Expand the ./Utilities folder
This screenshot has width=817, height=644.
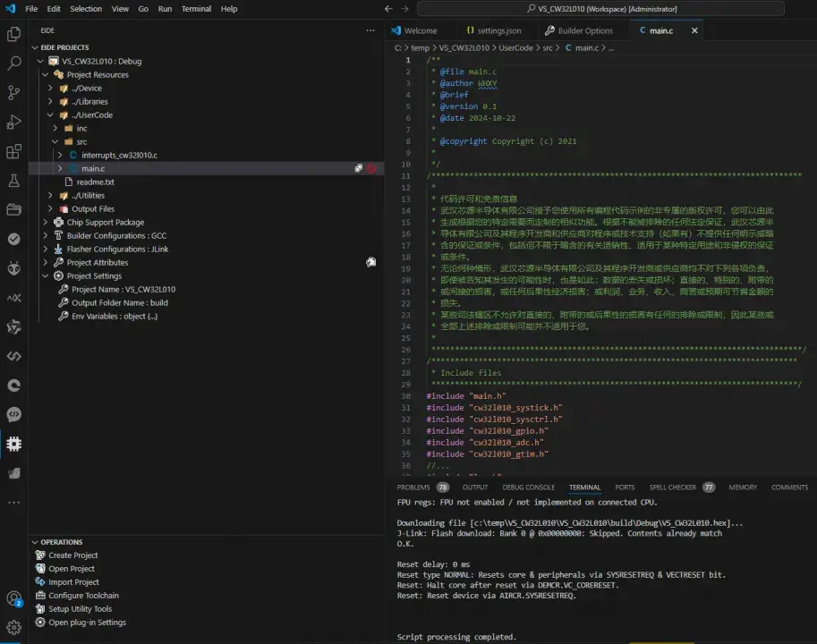click(50, 195)
